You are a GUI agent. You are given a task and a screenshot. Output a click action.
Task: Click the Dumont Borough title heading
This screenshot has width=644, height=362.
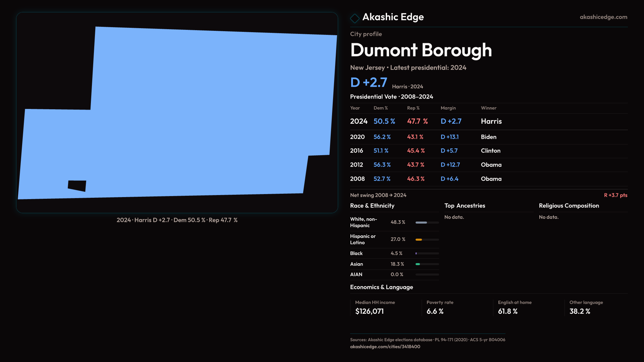pos(421,50)
